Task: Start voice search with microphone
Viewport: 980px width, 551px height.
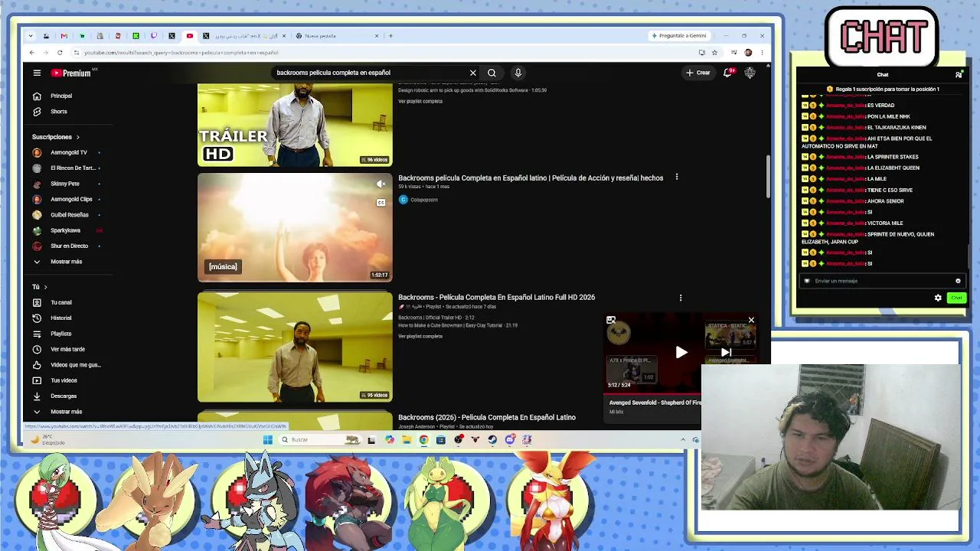Action: (518, 73)
